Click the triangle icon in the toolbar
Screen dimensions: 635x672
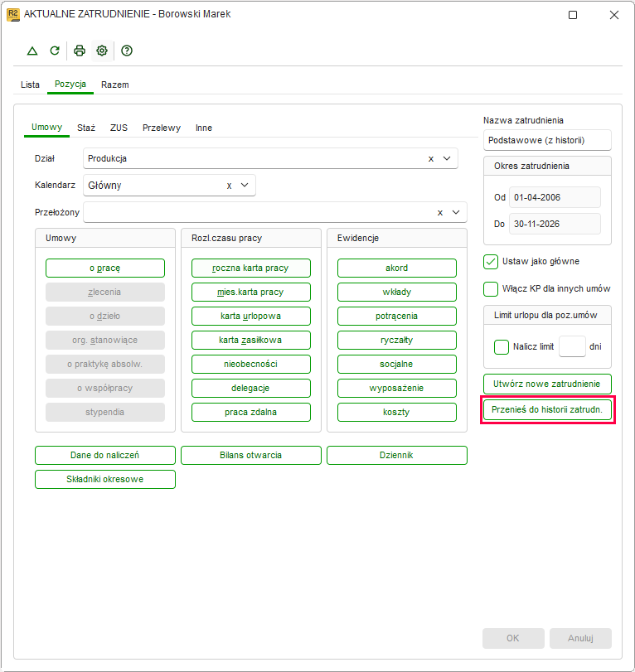pos(32,51)
